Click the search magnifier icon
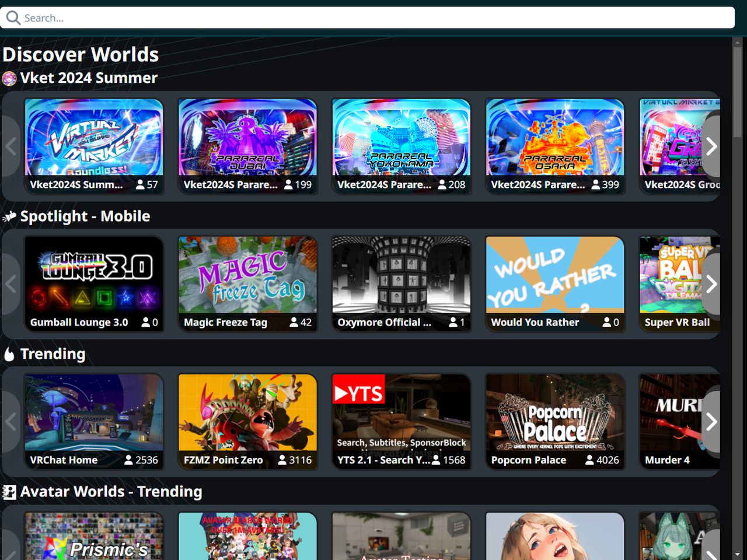This screenshot has height=560, width=747. click(13, 18)
